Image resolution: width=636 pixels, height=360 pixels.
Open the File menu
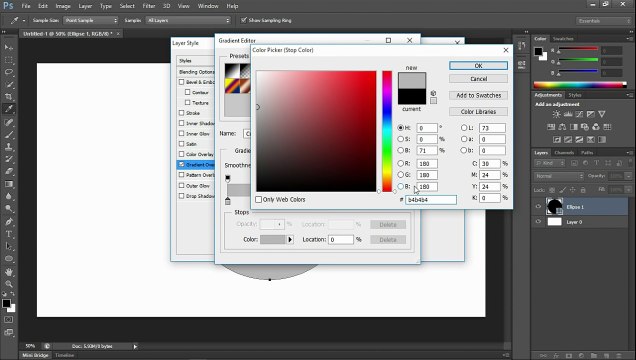pos(26,6)
